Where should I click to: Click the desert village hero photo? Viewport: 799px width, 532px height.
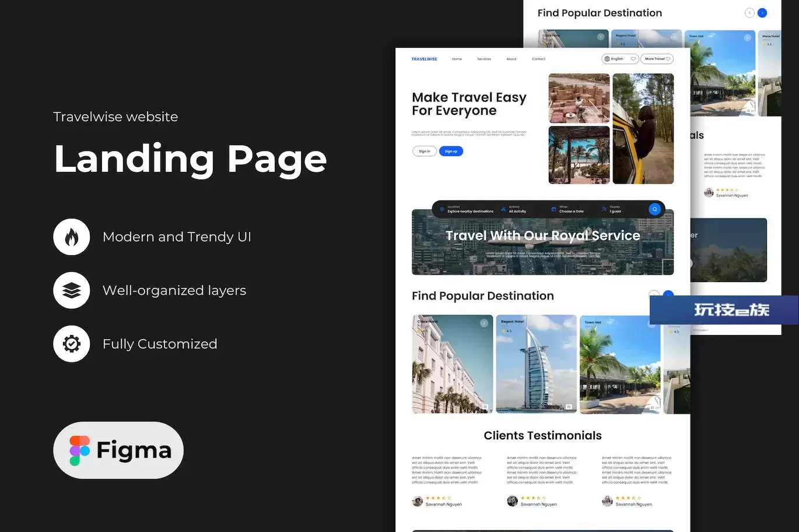pyautogui.click(x=579, y=98)
